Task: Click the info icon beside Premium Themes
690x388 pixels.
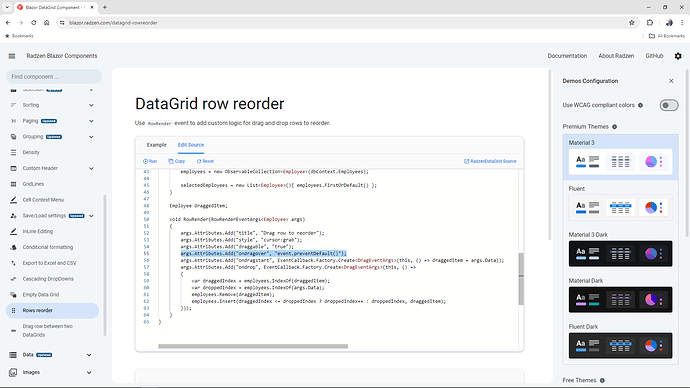Action: click(614, 127)
